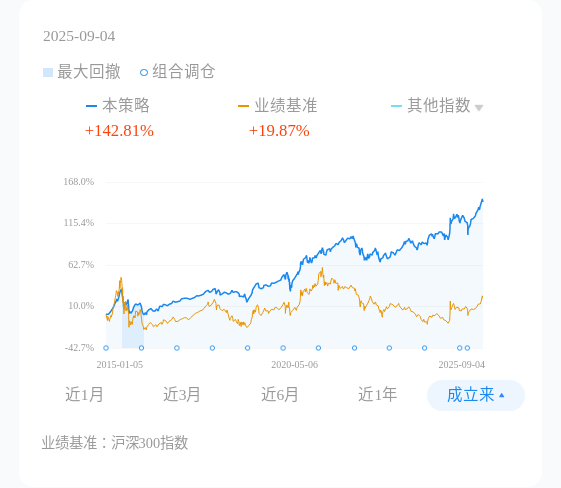Click the first rebalance marker at 2015-01-05
561x488 pixels.
106,348
